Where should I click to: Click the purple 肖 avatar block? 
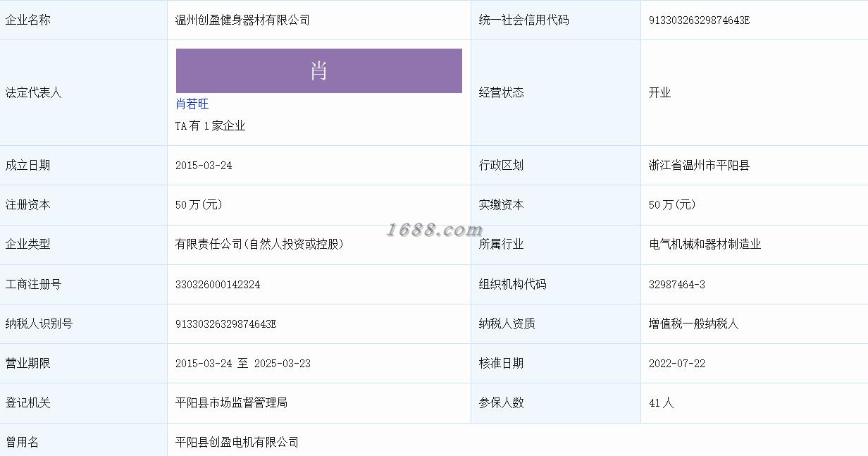318,70
